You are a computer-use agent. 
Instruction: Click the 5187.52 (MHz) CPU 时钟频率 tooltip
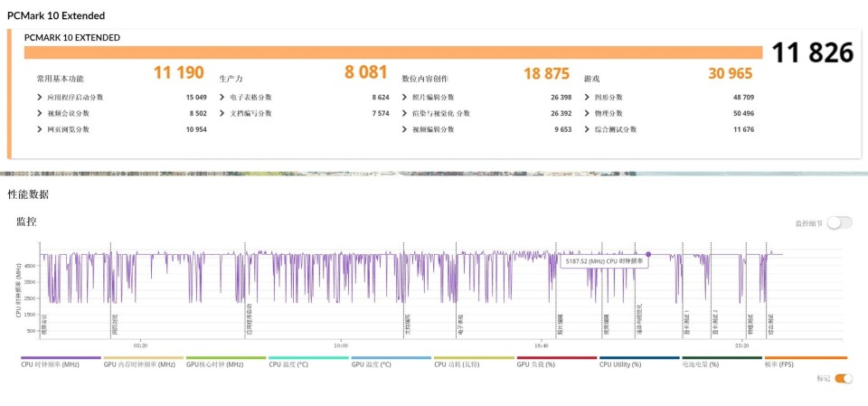point(604,261)
